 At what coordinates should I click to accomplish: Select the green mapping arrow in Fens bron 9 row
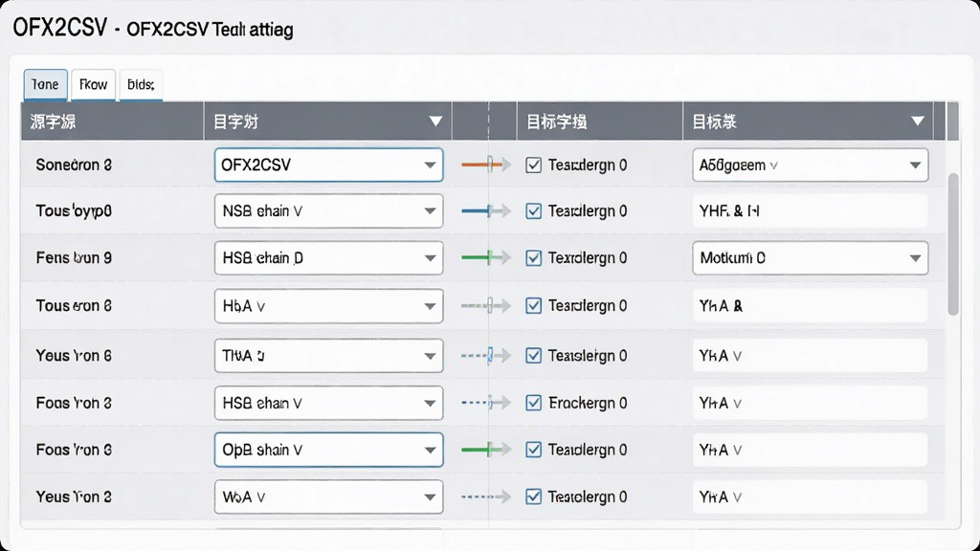(486, 257)
